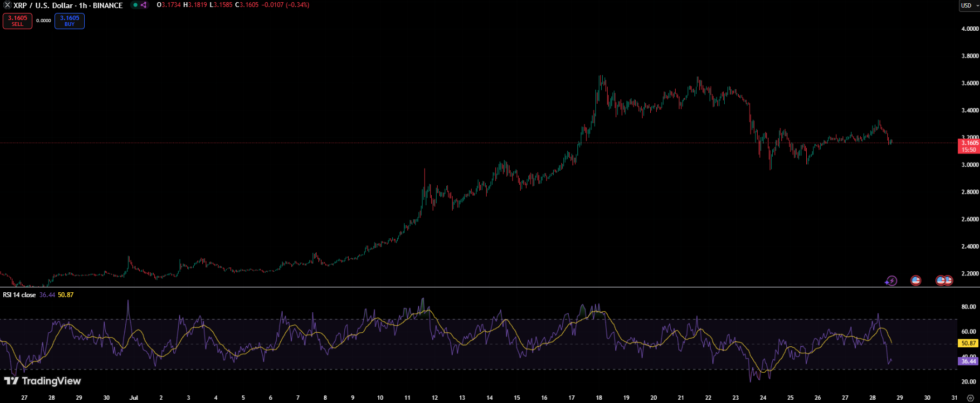The width and height of the screenshot is (980, 403).
Task: Click the red 3.1605 SELL button
Action: (x=17, y=21)
